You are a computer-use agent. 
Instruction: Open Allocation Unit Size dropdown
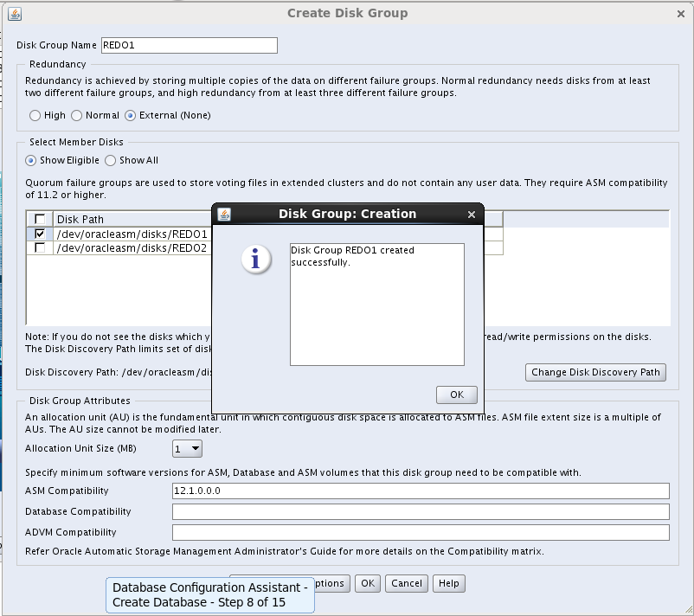click(187, 449)
